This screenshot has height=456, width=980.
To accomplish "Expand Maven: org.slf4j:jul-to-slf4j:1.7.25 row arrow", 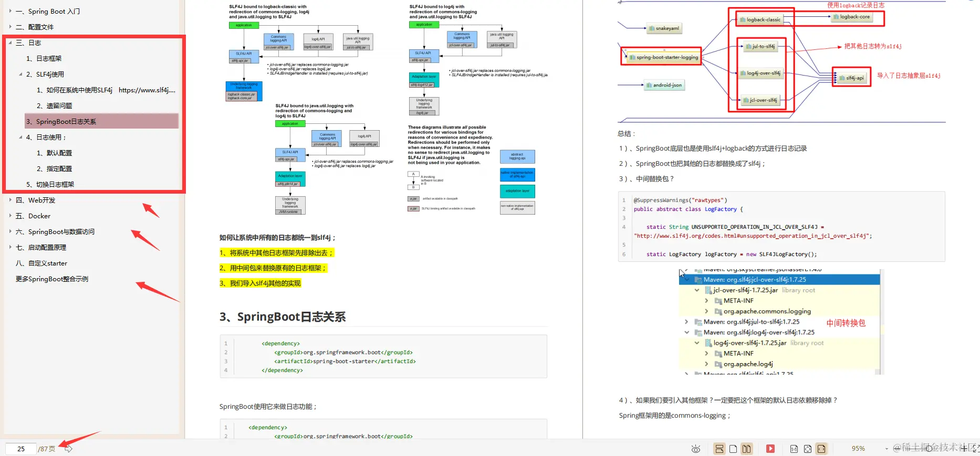I will 686,322.
